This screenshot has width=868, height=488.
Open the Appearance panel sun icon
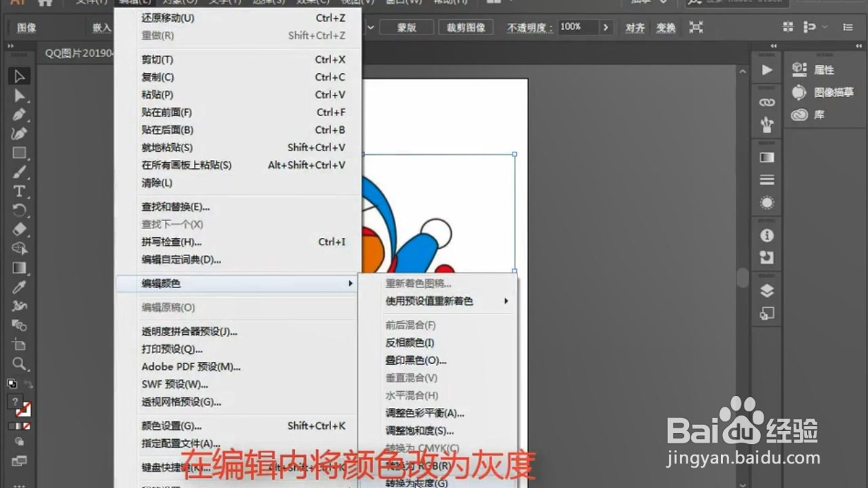[767, 203]
